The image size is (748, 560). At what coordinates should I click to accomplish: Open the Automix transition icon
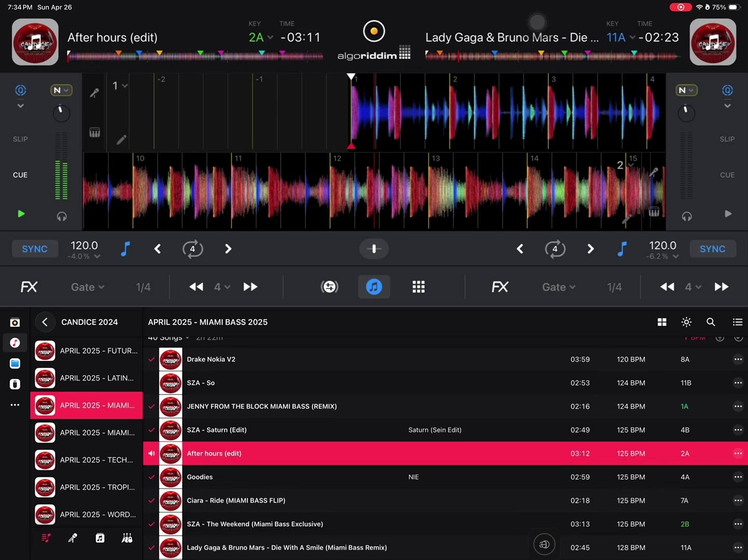(329, 287)
